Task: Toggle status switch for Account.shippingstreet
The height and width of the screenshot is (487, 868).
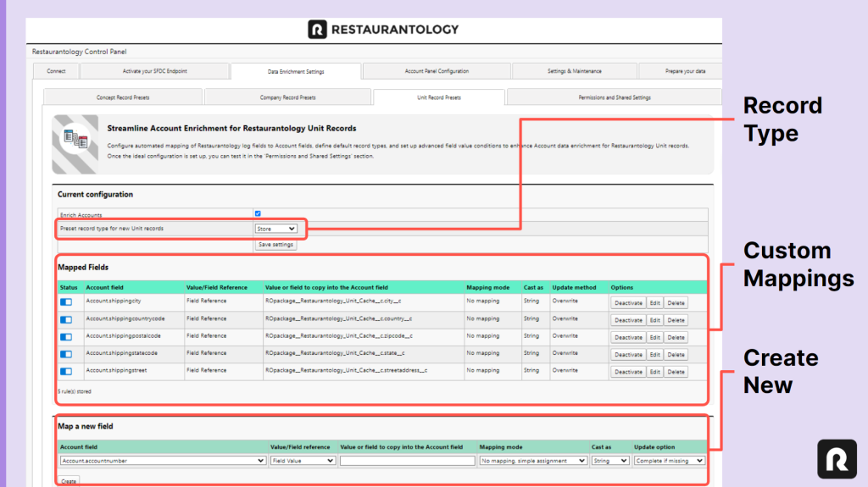Action: coord(66,371)
